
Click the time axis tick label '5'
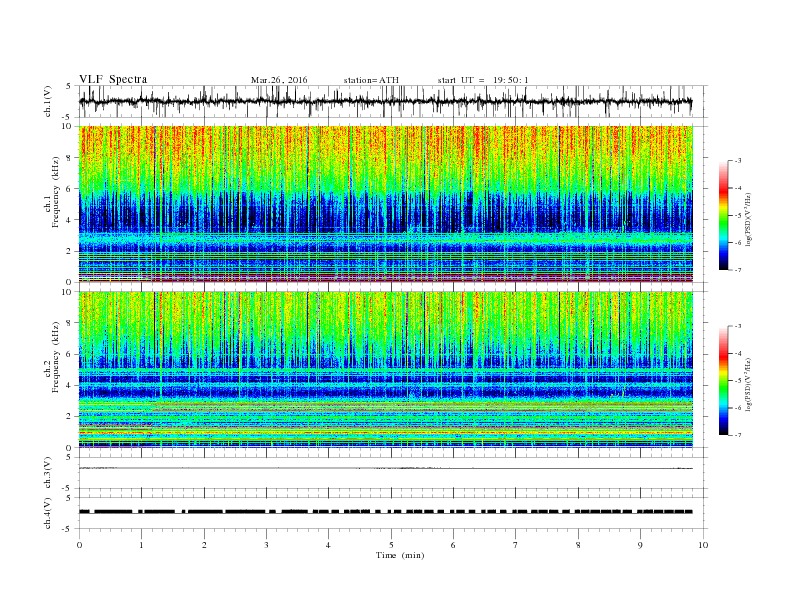point(391,545)
